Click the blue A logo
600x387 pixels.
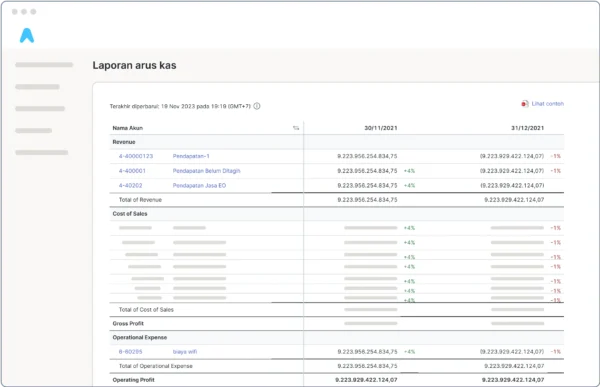[27, 36]
